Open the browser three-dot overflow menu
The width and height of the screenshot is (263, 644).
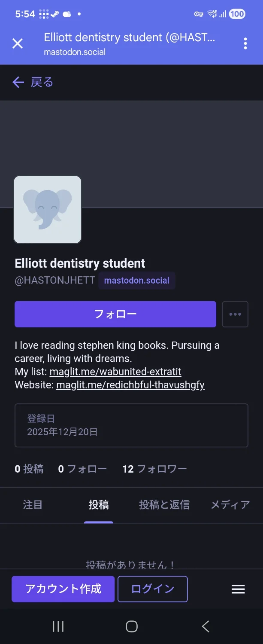tap(245, 43)
